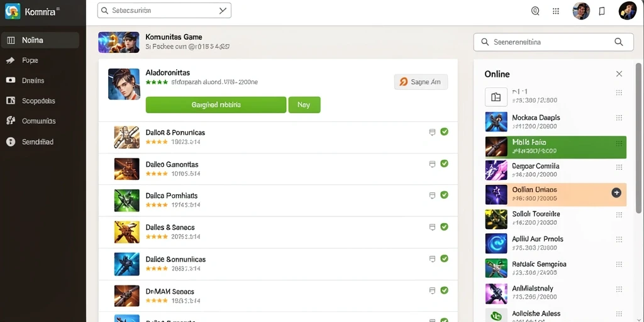
Task: Toggle green check for DnMAN Senecs
Action: point(444,291)
